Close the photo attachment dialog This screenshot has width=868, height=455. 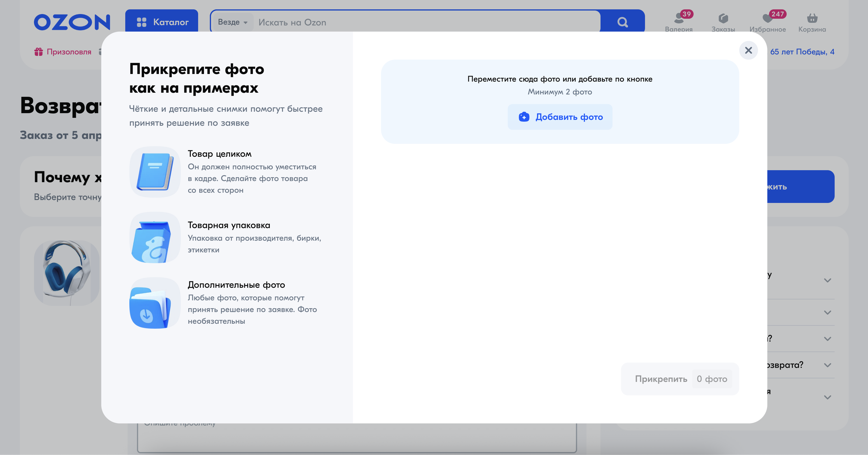[748, 51]
